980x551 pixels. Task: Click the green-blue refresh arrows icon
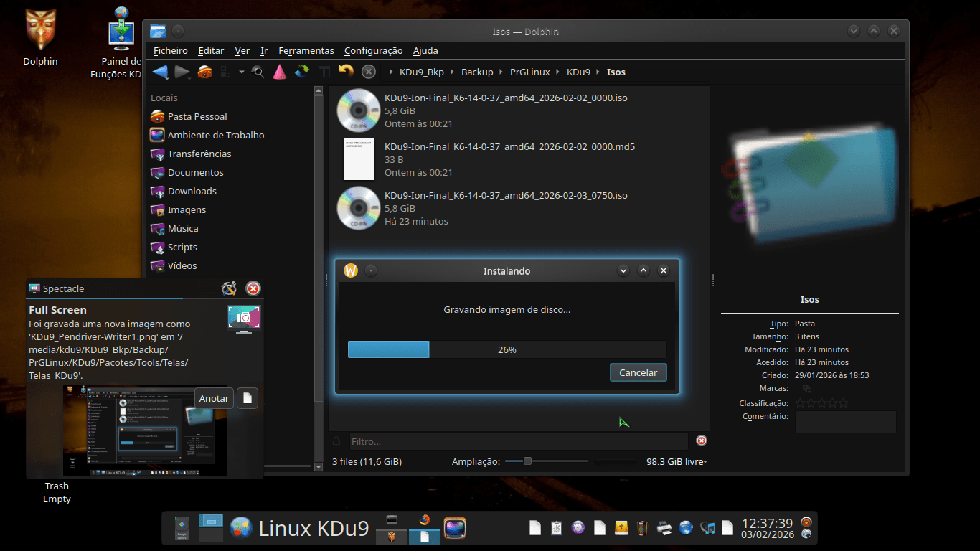click(302, 72)
